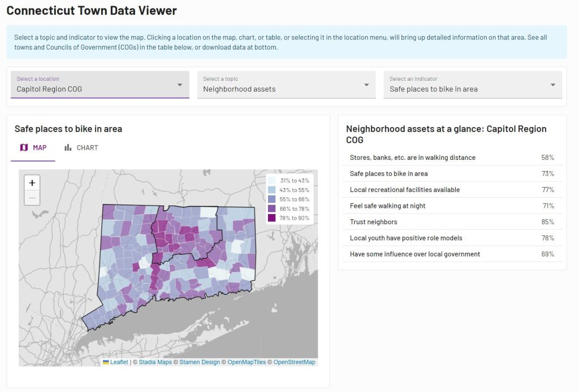
Task: Open the OpenMapTiles link
Action: pos(247,362)
